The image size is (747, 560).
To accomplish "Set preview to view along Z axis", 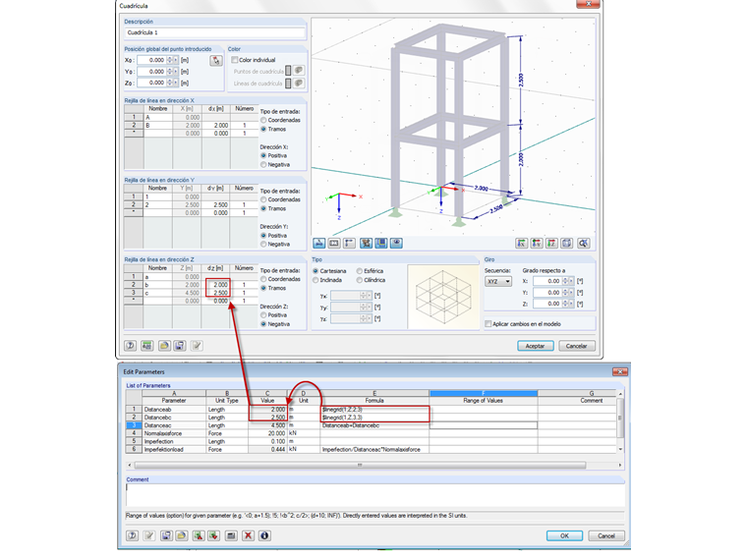I will pyautogui.click(x=551, y=244).
